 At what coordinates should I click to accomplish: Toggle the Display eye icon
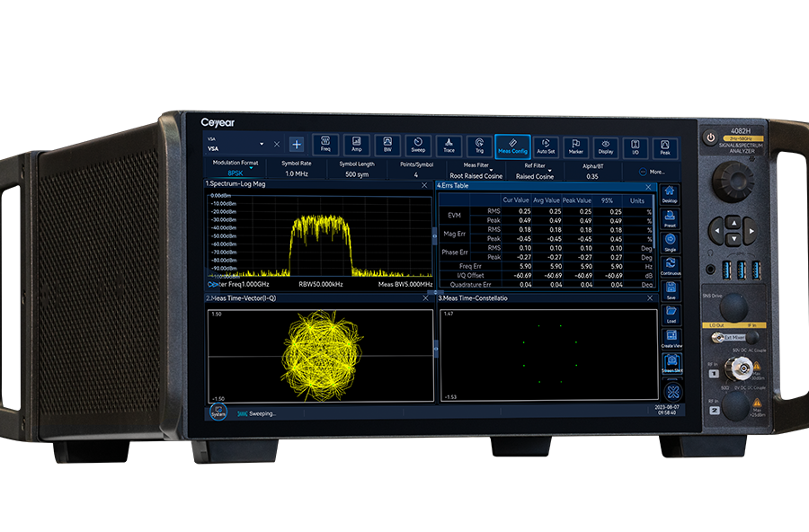coord(606,147)
